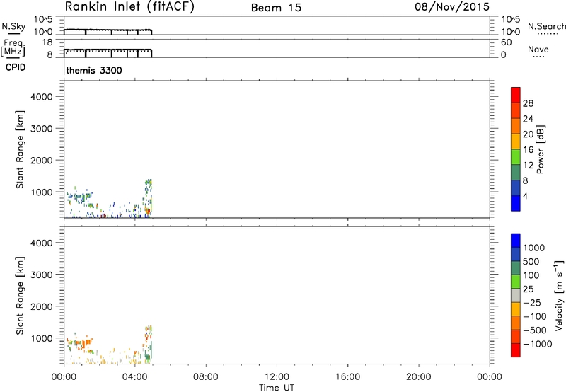Image resolution: width=566 pixels, height=392 pixels.
Task: Click the -1000 tick on Velocity colorbar
Action: click(538, 344)
